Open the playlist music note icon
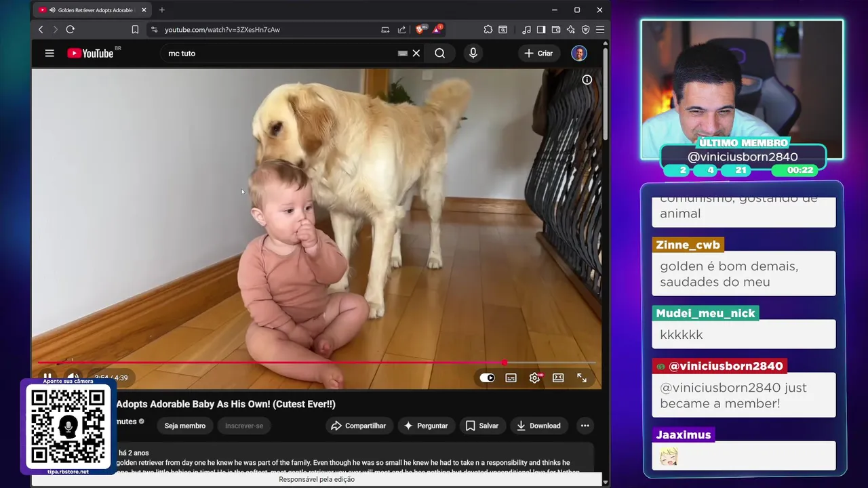Image resolution: width=868 pixels, height=488 pixels. [x=526, y=30]
